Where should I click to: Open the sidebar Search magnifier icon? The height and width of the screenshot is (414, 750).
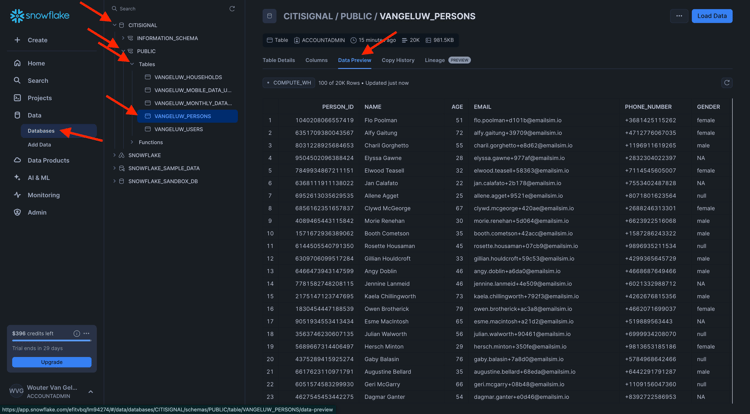[x=17, y=80]
